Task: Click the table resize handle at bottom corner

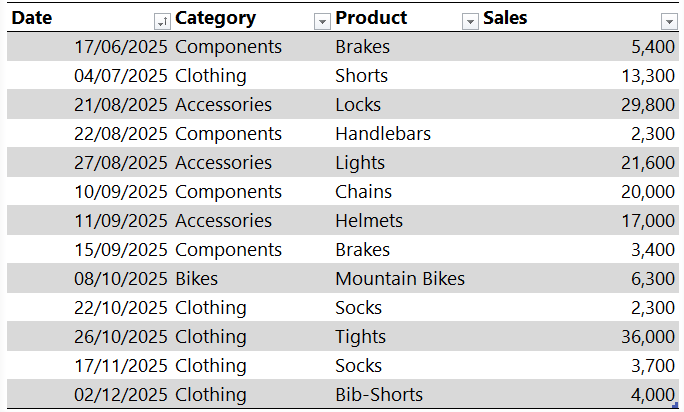Action: pos(677,404)
